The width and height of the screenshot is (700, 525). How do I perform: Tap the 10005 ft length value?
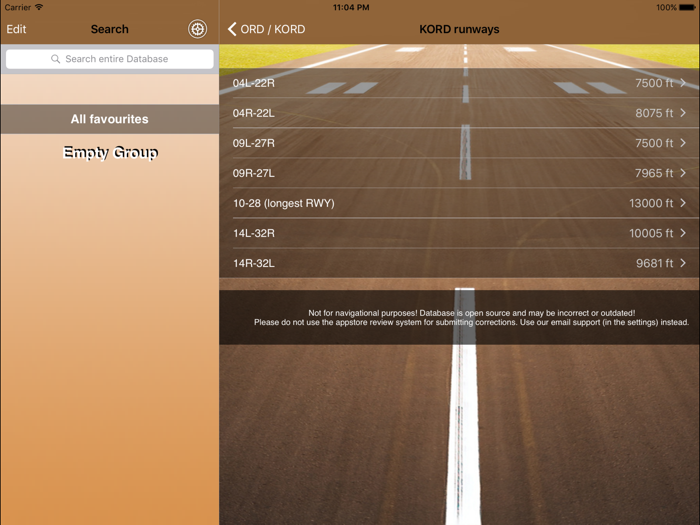pyautogui.click(x=651, y=233)
